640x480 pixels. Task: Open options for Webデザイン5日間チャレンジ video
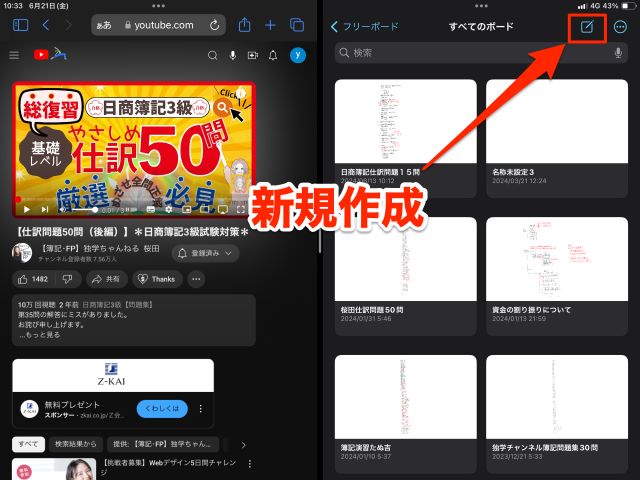[250, 464]
